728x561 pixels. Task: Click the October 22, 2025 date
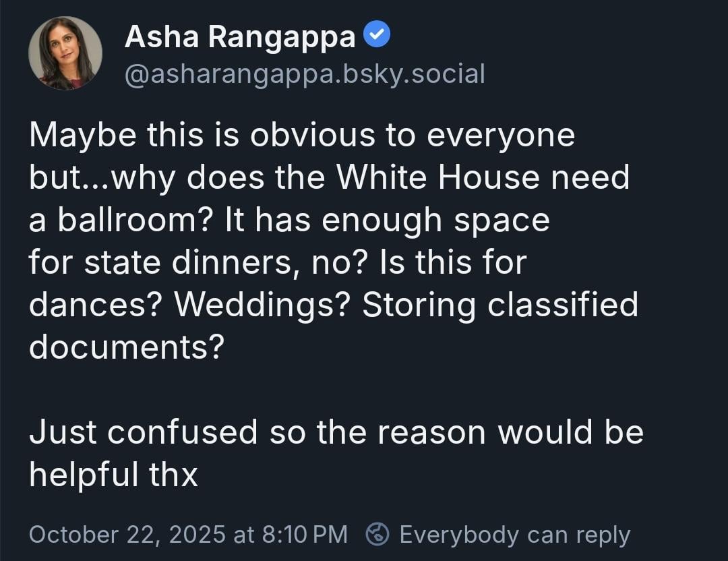(x=127, y=535)
